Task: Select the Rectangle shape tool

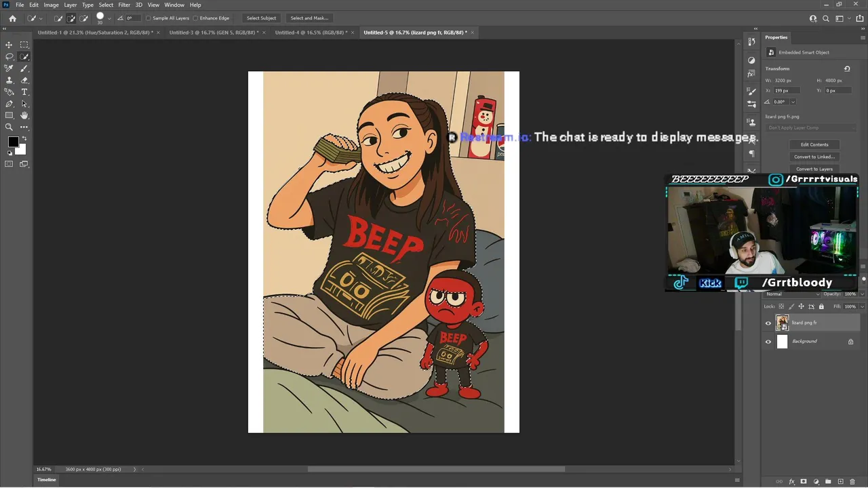Action: (x=9, y=115)
